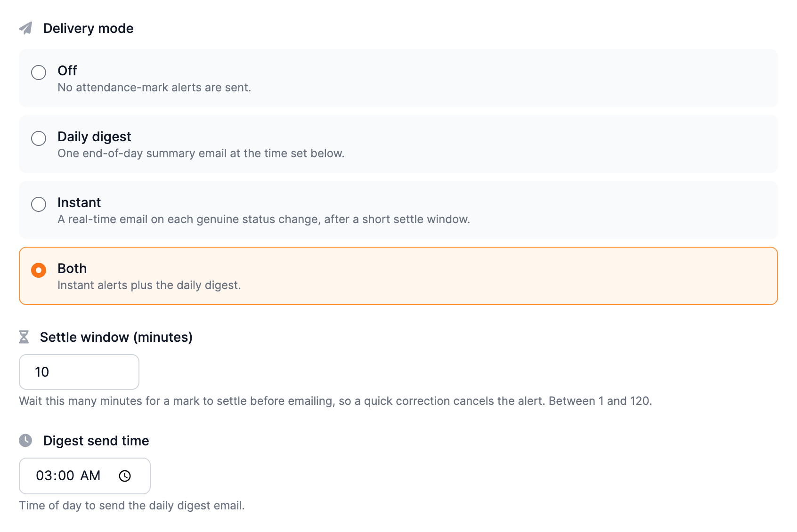Click the Off option label

[67, 71]
